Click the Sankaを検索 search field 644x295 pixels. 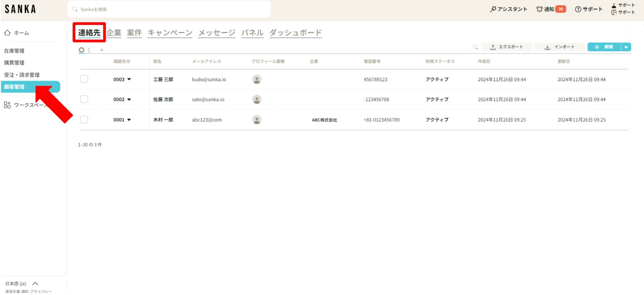point(169,9)
